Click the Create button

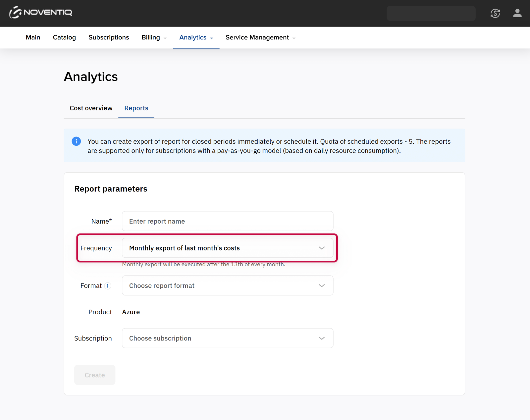pos(95,375)
